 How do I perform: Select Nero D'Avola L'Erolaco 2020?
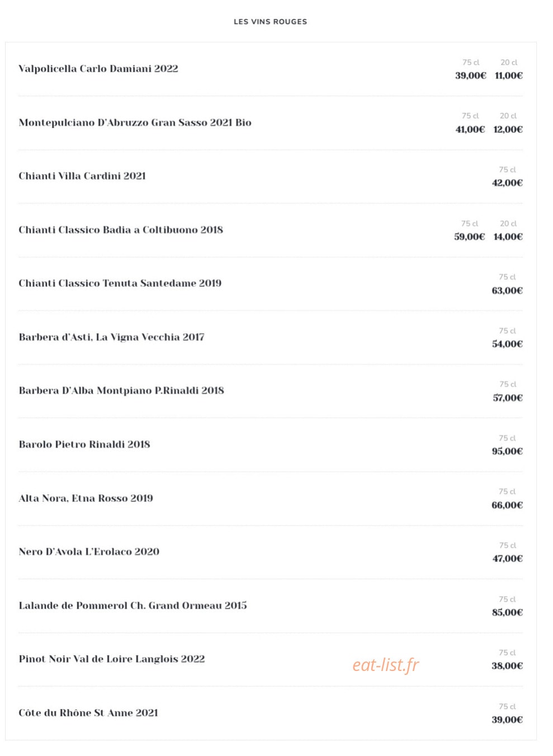89,552
